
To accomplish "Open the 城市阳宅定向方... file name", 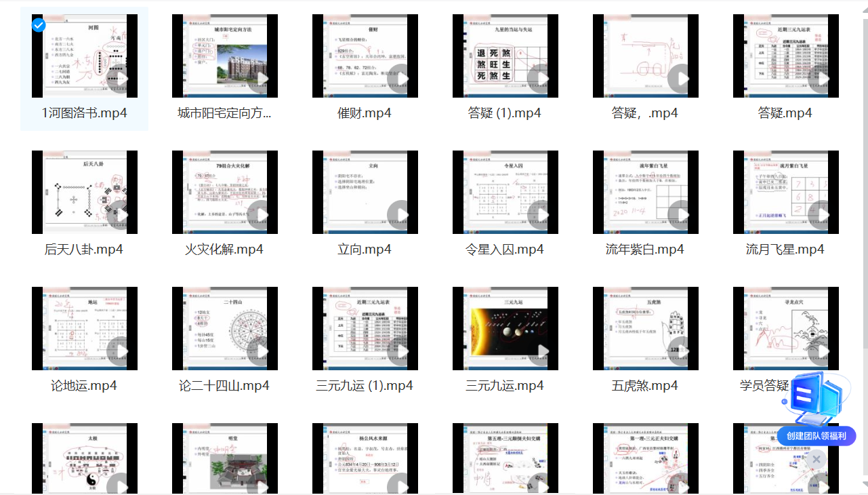I will 224,113.
